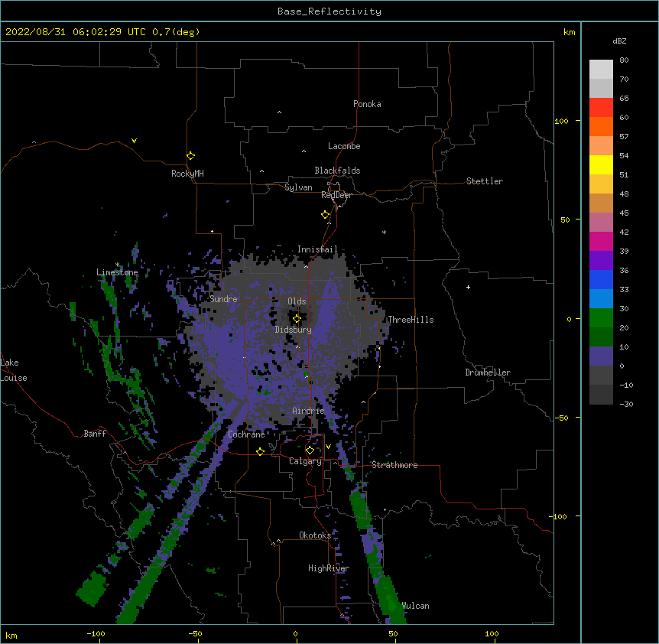Screen dimensions: 659x644
Task: Click the yellow v marker northeast of Calgary
Action: (328, 447)
